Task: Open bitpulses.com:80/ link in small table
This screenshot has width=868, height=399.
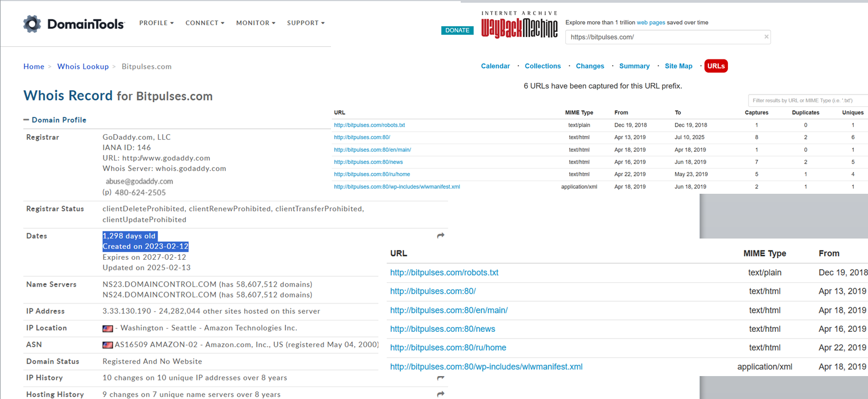Action: pyautogui.click(x=362, y=138)
